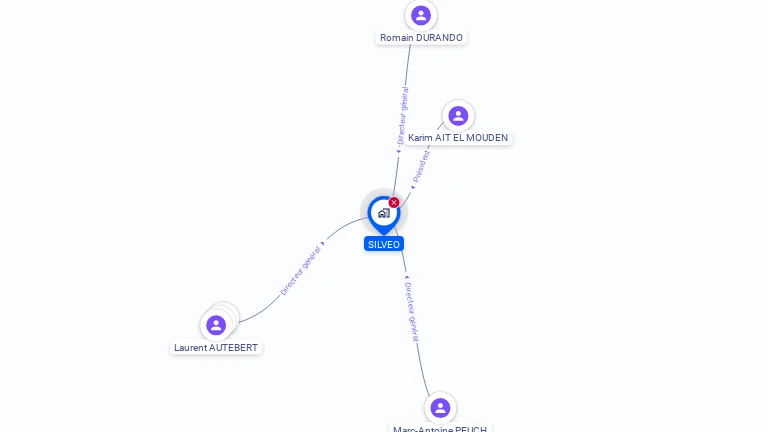768x432 pixels.
Task: Click Romain DURANDO person icon
Action: point(421,16)
